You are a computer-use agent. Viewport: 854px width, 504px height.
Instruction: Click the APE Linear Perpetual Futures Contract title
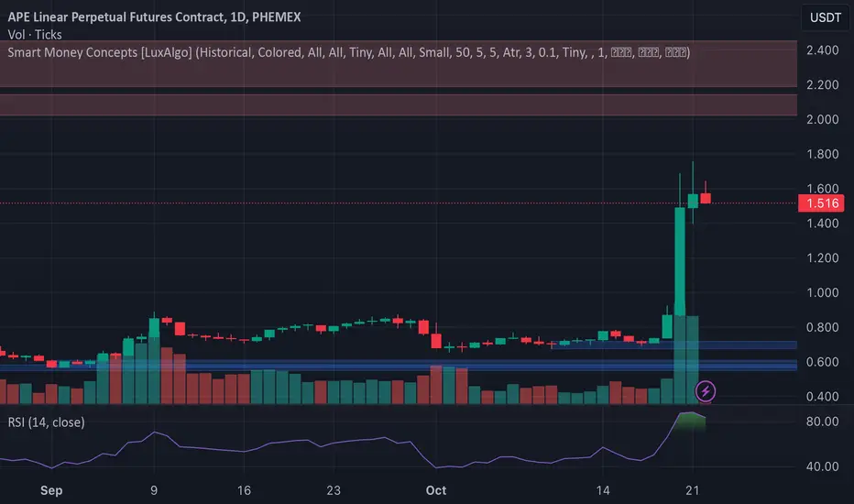point(154,16)
